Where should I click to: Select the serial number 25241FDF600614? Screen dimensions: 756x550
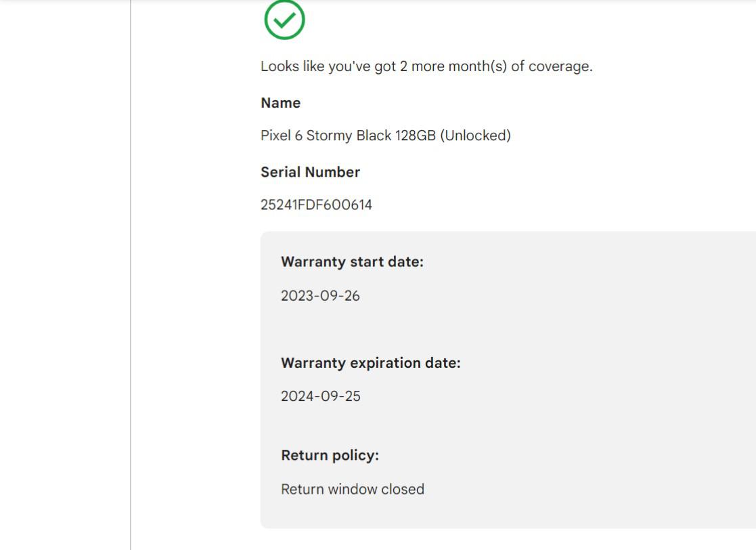coord(316,205)
